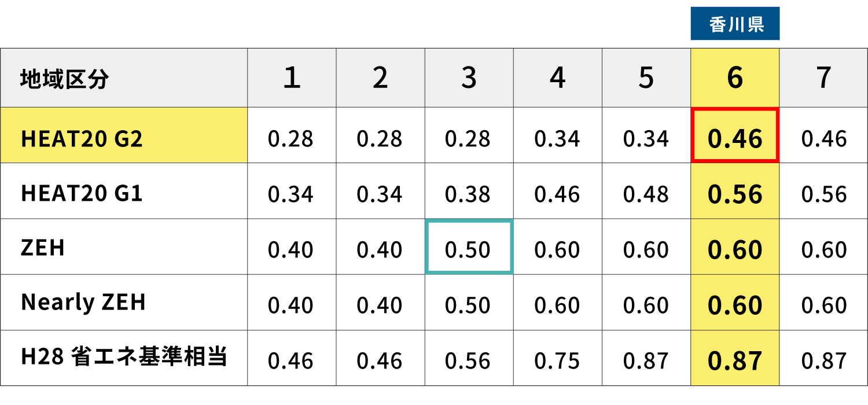Click the bold 0.87 in highlighted column
The width and height of the screenshot is (868, 405).
coord(735,360)
